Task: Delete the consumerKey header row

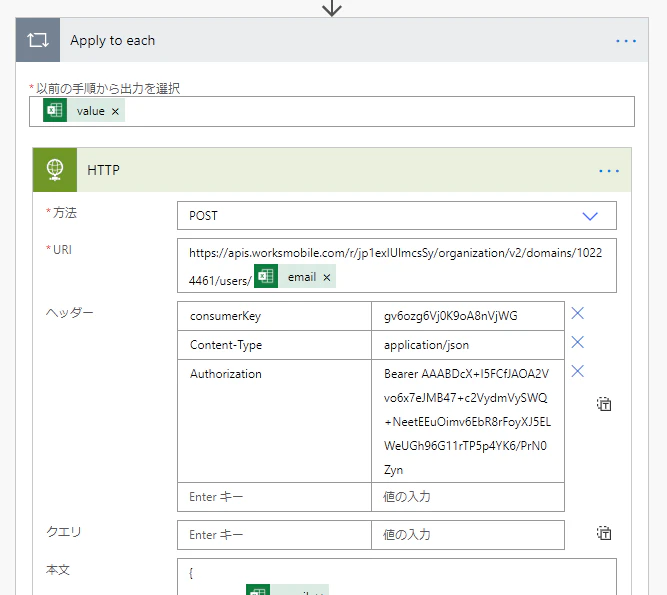Action: [x=577, y=313]
